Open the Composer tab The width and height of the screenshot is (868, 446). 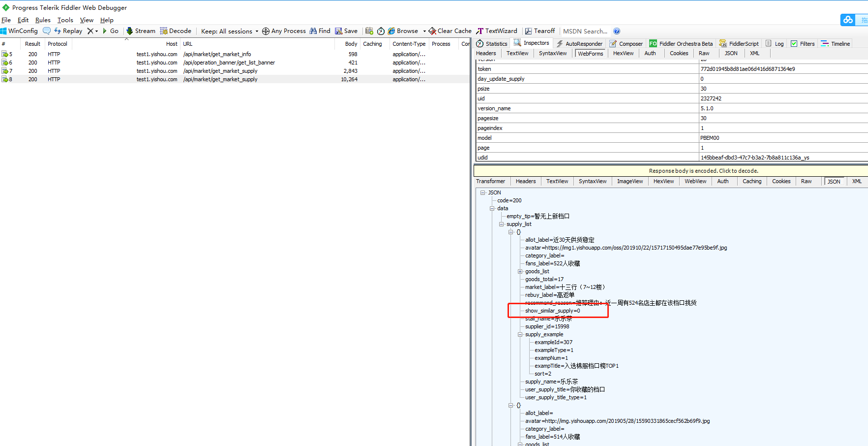626,44
